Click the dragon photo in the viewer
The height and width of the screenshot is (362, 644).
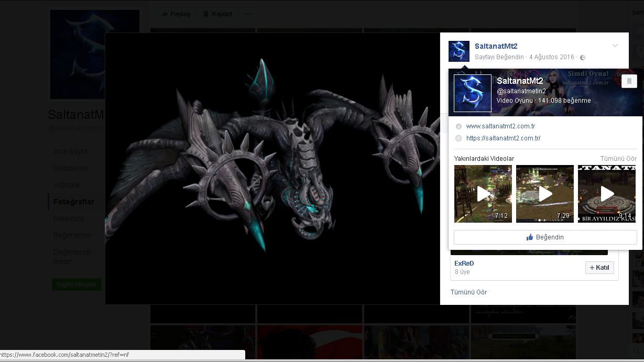coord(272,168)
